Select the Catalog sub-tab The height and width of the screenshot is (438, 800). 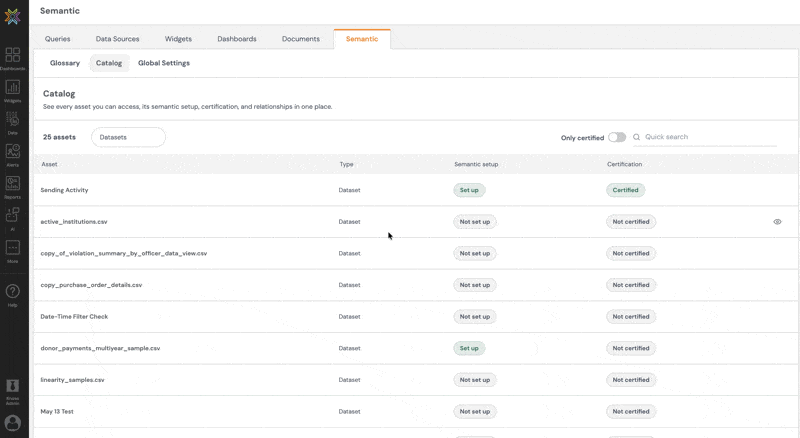tap(109, 63)
